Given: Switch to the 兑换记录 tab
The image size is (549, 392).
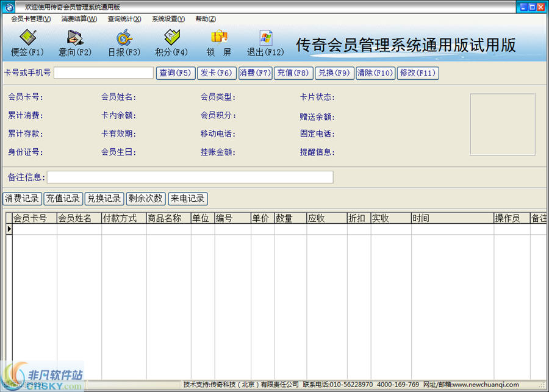Looking at the screenshot, I should coord(104,199).
